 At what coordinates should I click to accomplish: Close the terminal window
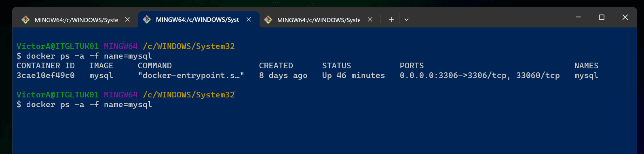pyautogui.click(x=625, y=17)
